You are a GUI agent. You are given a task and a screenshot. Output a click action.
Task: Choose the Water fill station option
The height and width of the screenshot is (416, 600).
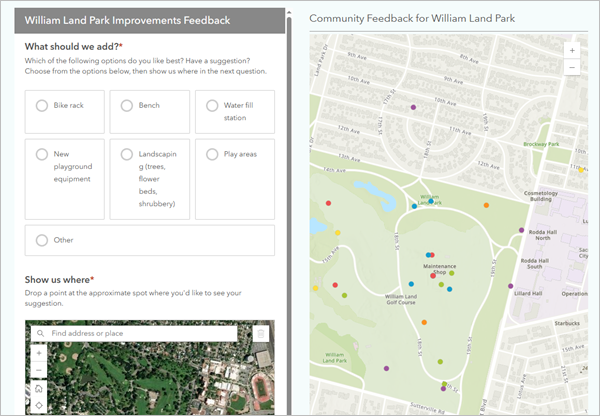[x=212, y=105]
